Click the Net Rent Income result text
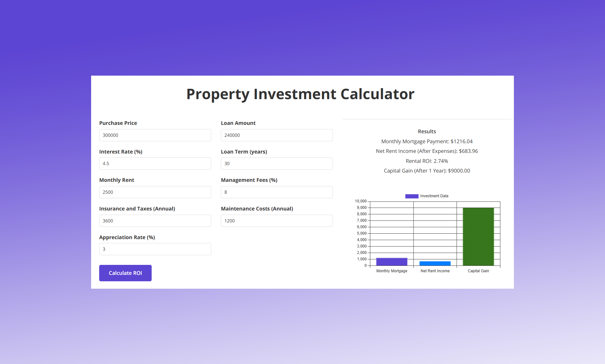 coord(427,151)
